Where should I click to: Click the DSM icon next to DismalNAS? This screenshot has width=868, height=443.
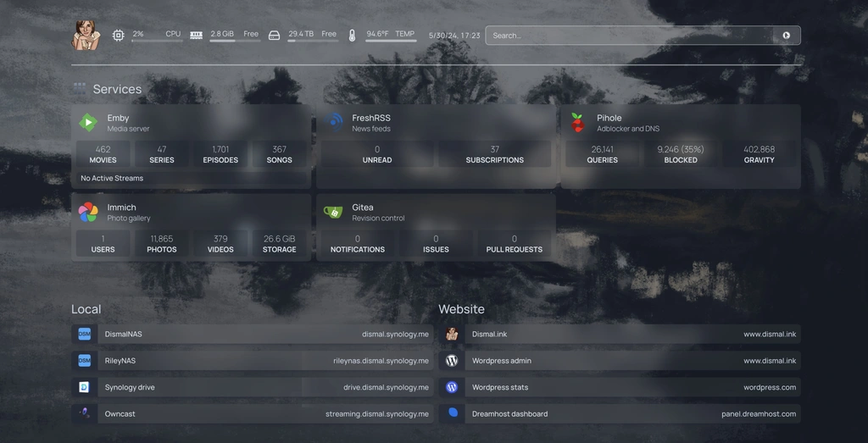point(84,334)
